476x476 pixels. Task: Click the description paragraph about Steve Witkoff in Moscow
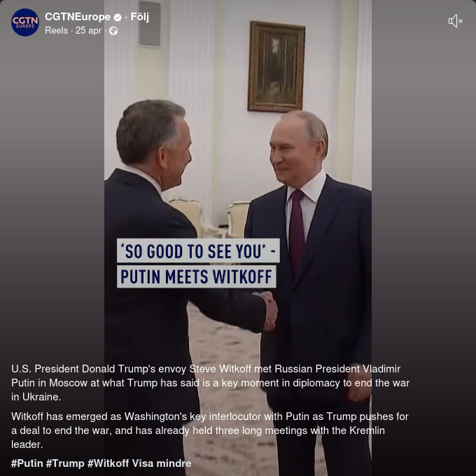pyautogui.click(x=211, y=383)
